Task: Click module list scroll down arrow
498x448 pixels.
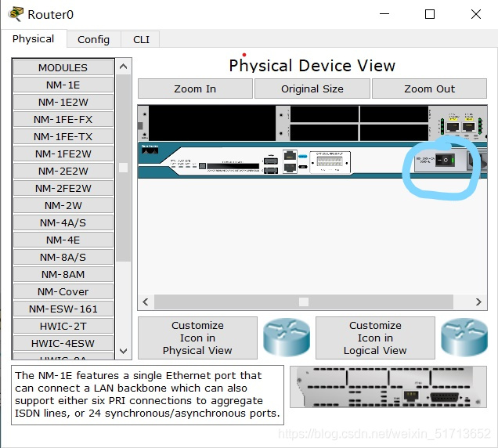Action: (124, 351)
